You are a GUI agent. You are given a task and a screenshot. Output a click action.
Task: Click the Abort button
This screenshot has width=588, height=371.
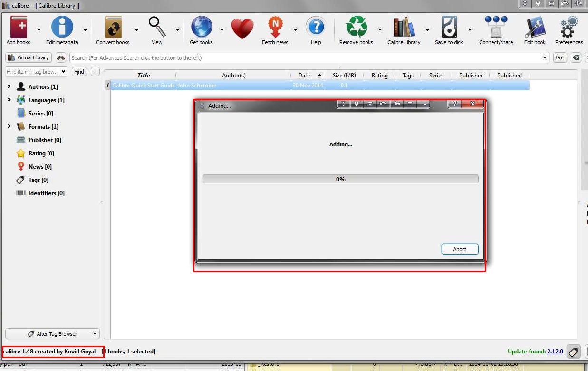[x=460, y=249]
